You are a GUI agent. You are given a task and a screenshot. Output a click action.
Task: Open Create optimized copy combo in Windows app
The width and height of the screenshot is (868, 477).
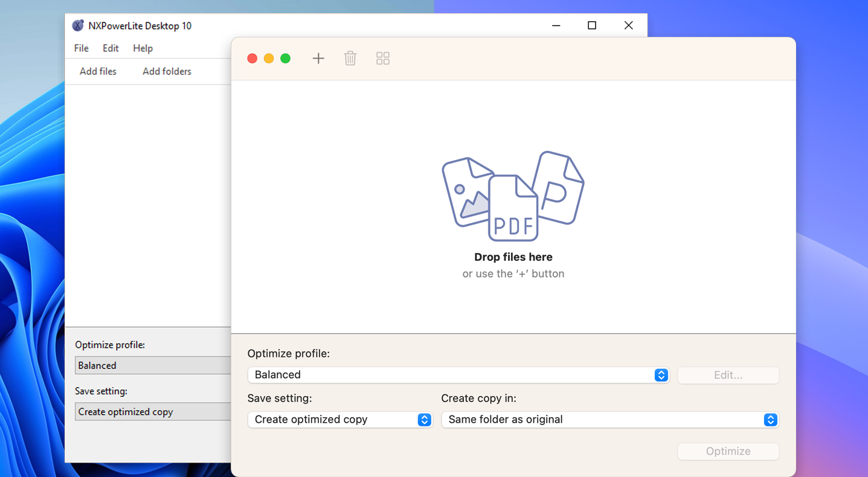153,412
